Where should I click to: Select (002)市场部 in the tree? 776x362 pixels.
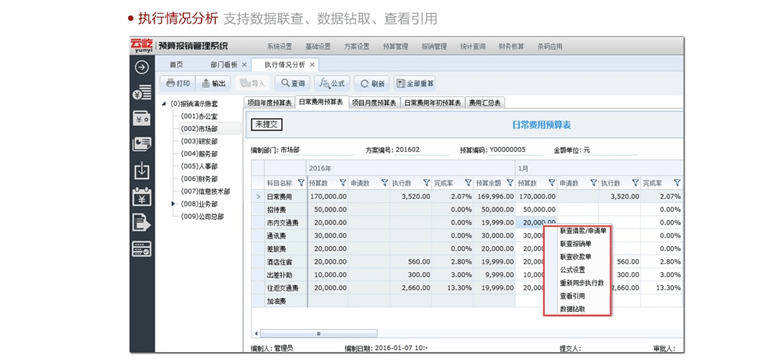coord(199,129)
